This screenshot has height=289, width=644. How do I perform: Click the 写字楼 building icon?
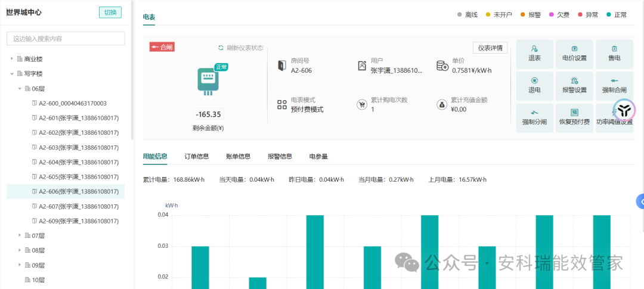click(20, 74)
